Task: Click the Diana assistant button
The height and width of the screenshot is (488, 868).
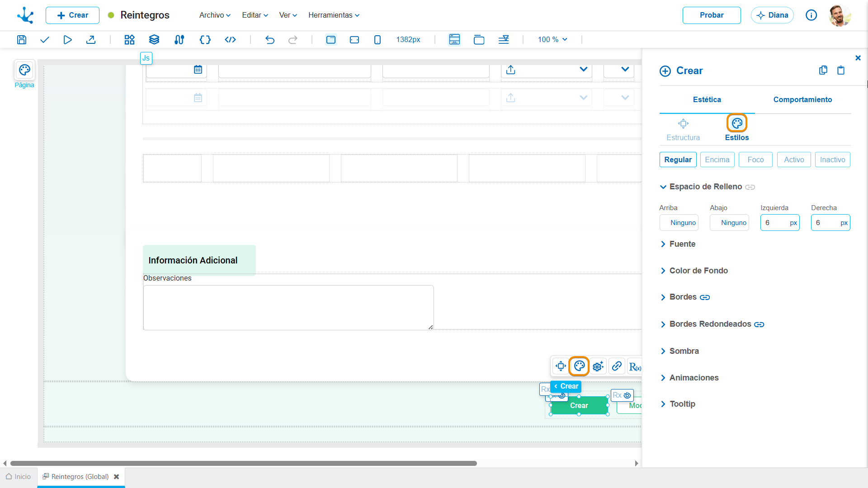Action: (772, 15)
